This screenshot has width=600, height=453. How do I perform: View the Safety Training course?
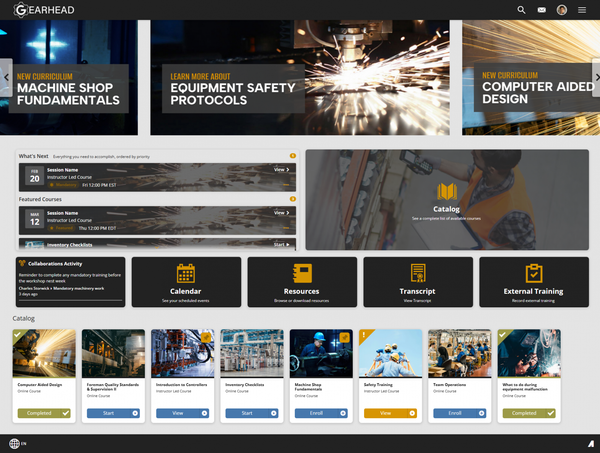coord(390,413)
